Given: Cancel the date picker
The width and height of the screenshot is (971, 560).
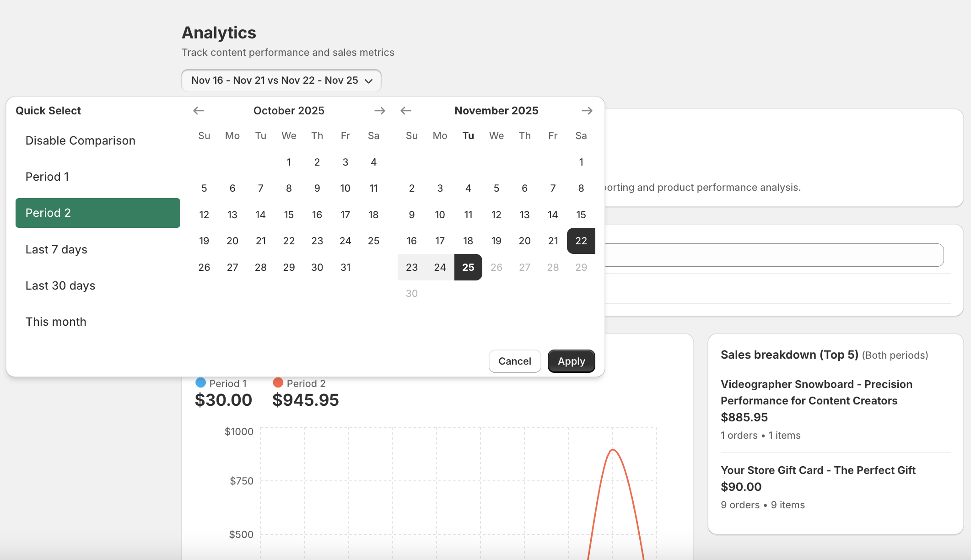Looking at the screenshot, I should pyautogui.click(x=515, y=361).
